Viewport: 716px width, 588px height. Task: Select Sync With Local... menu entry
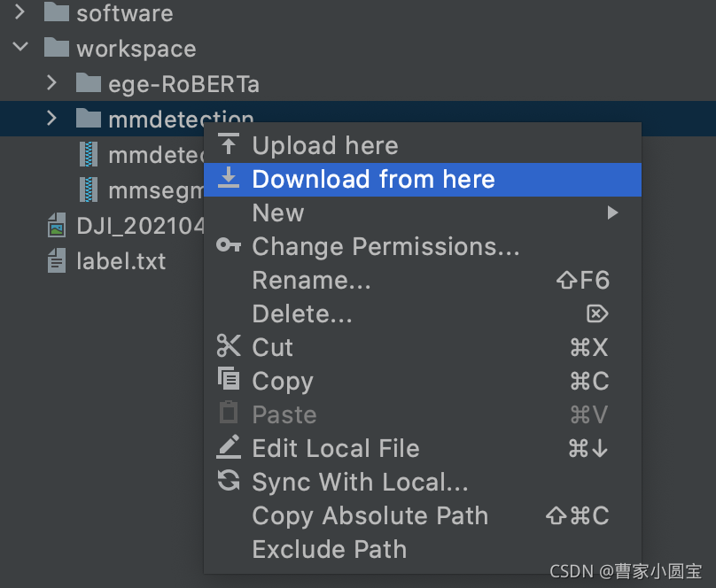(423, 483)
